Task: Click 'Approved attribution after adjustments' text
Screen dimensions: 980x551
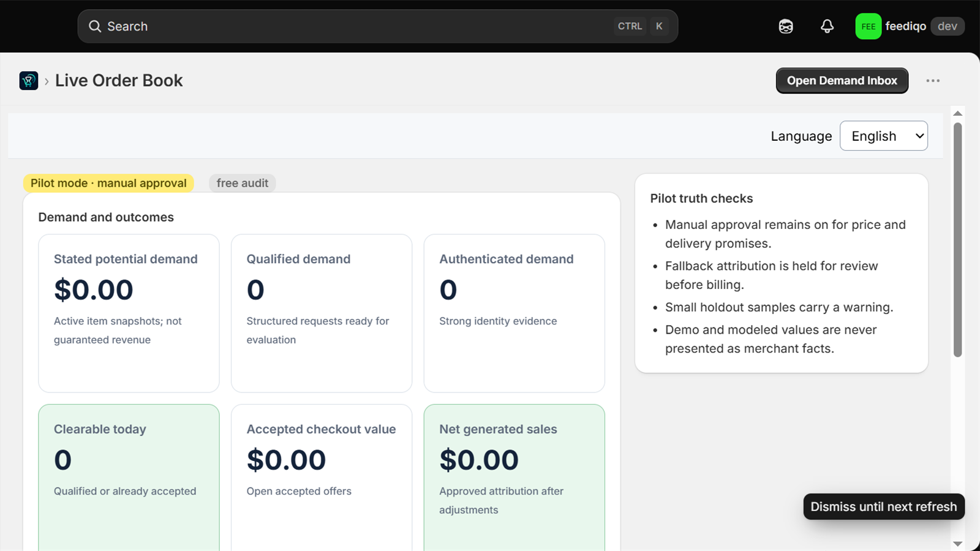Action: [x=501, y=500]
